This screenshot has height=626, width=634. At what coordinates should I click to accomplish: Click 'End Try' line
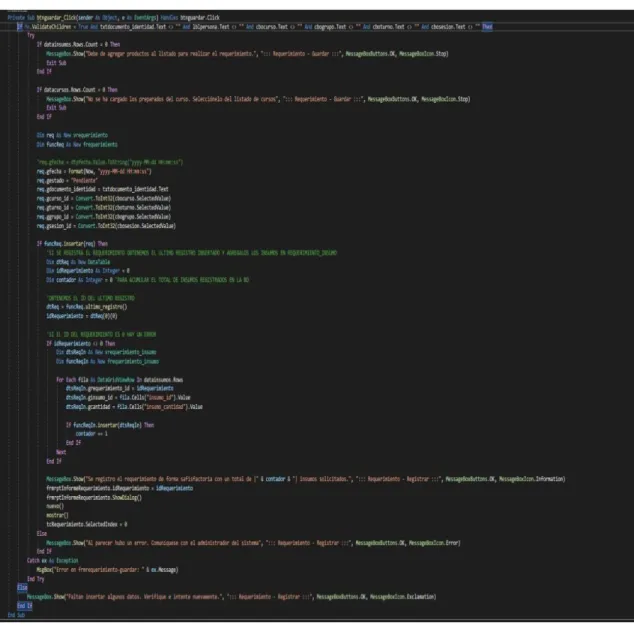click(x=36, y=579)
